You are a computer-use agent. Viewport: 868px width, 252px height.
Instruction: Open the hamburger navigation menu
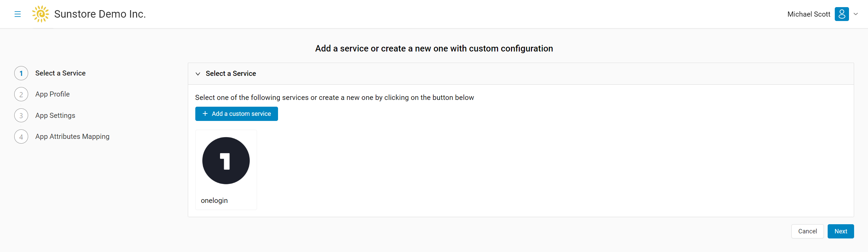pyautogui.click(x=18, y=14)
